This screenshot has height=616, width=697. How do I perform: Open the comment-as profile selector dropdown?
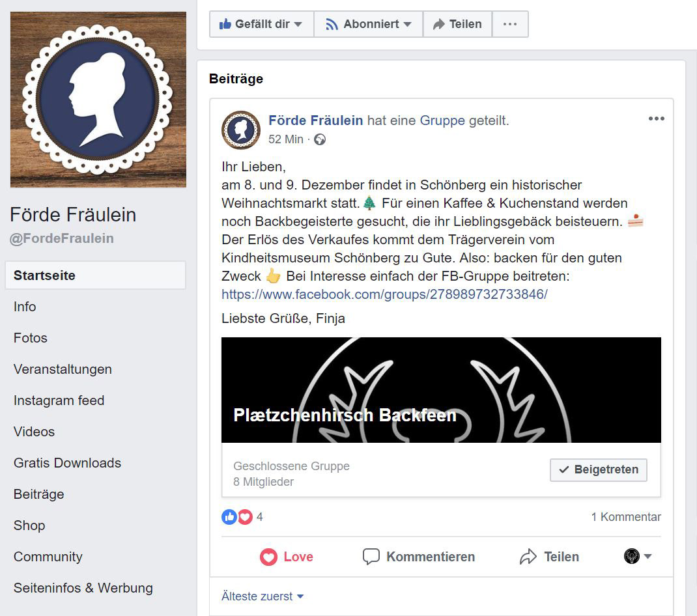click(638, 556)
